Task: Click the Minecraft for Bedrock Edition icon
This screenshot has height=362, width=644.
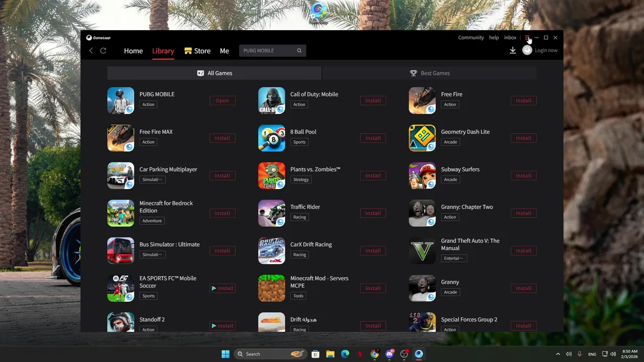Action: (x=121, y=213)
